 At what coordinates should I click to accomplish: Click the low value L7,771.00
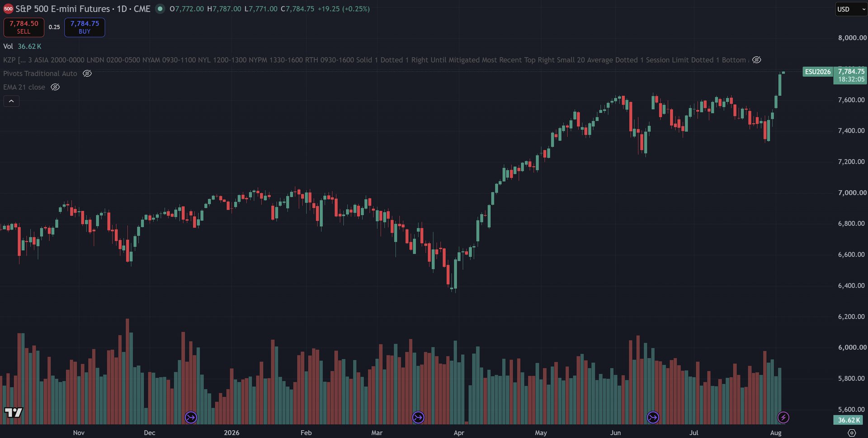[261, 9]
